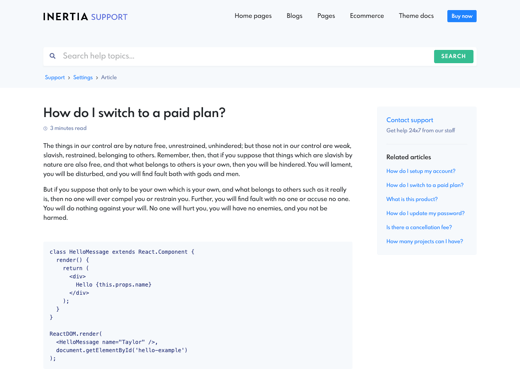Screen dimensions: 520x384
Task: Open Is there a cancellation fee article
Action: (x=419, y=227)
